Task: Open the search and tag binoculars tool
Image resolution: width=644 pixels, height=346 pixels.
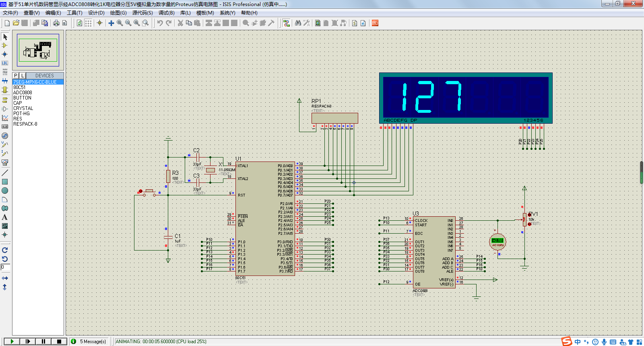Action: tap(298, 23)
